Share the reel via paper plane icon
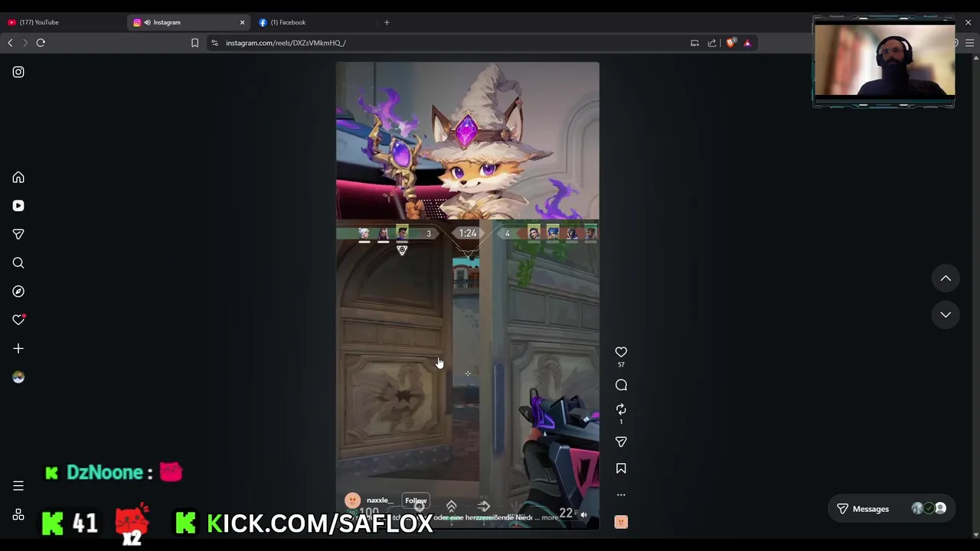 click(621, 442)
